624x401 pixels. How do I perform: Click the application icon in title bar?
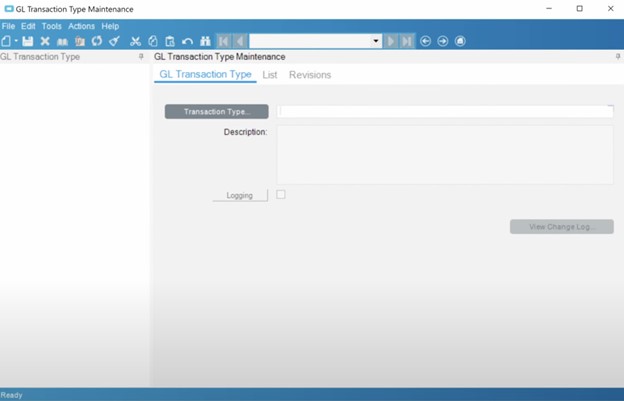8,9
